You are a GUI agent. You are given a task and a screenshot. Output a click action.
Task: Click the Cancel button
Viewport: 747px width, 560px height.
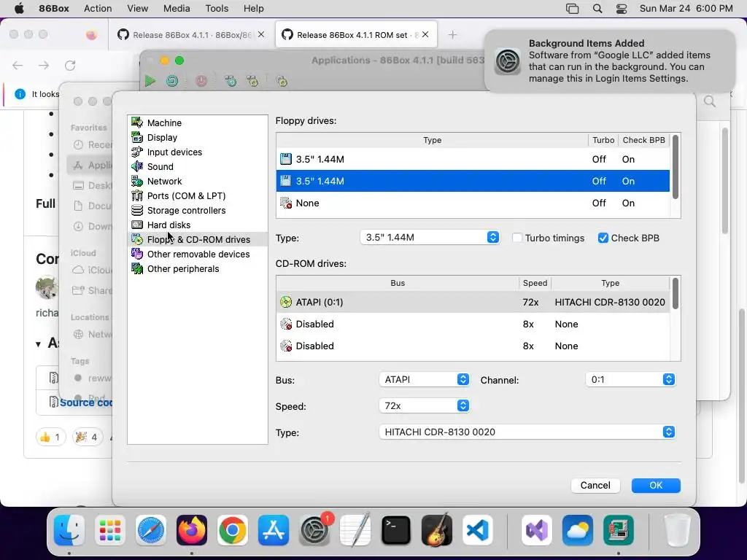(595, 485)
